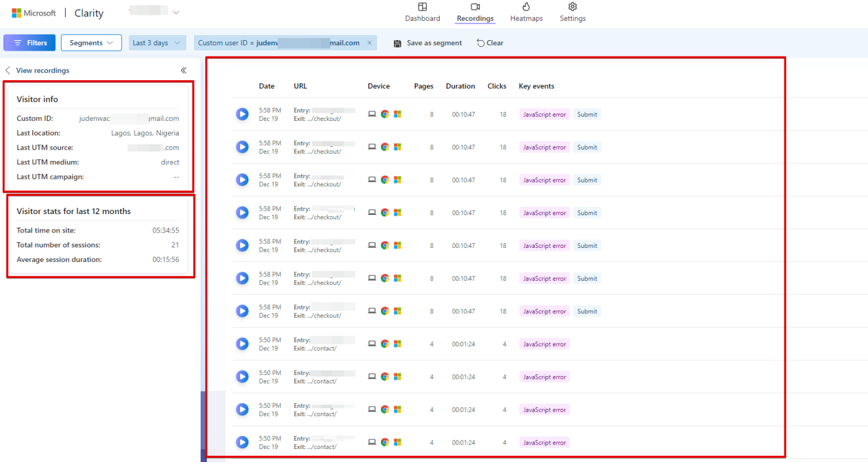
Task: Play the first 5:58 PM recording
Action: coord(242,114)
